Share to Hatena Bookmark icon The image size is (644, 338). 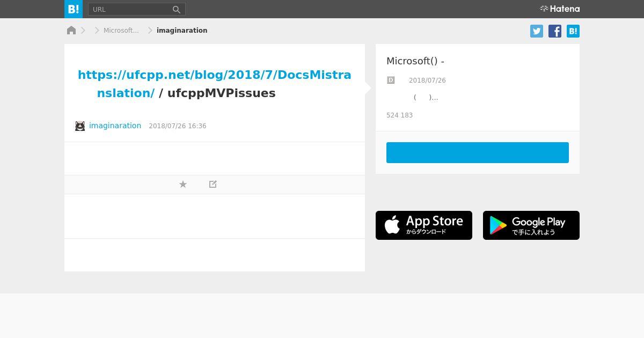(x=573, y=31)
